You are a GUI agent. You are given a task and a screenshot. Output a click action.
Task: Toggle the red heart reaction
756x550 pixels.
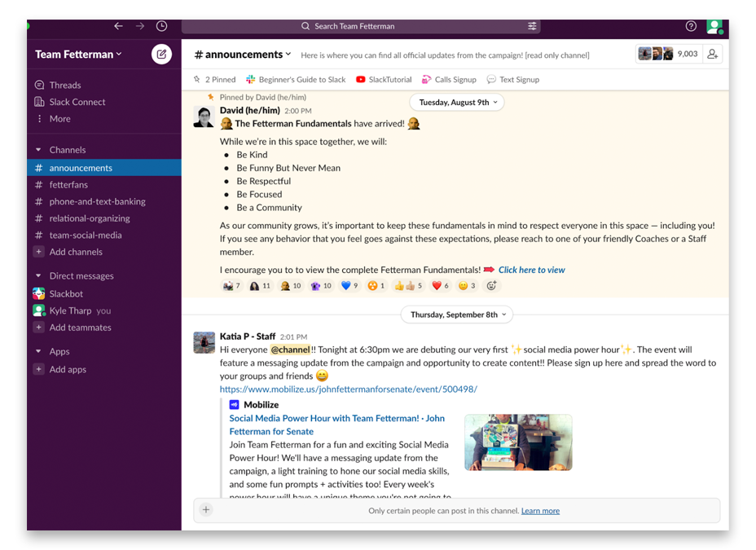[x=440, y=286]
